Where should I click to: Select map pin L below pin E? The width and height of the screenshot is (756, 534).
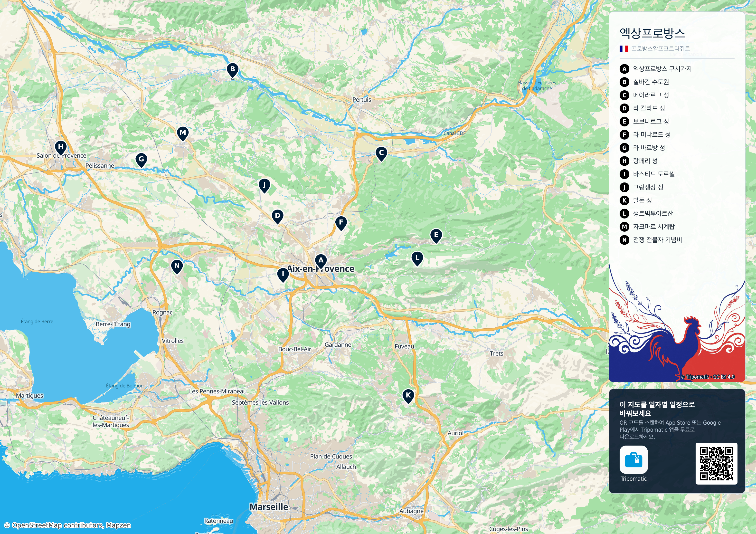click(417, 259)
